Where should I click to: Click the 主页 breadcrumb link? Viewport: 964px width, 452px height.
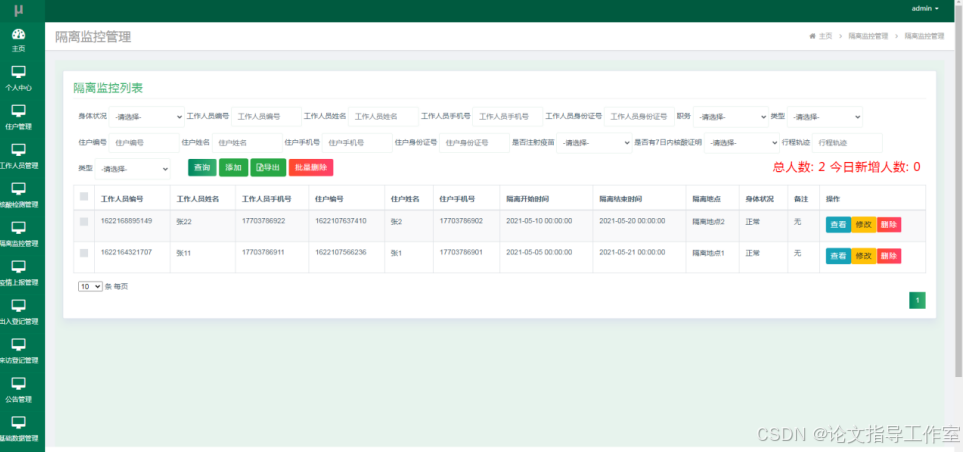point(825,36)
